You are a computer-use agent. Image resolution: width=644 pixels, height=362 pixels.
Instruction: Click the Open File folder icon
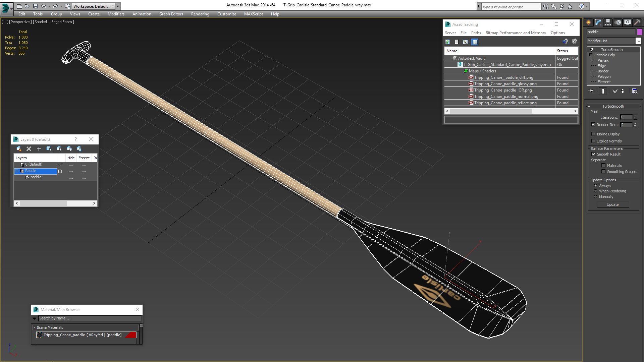[x=27, y=6]
